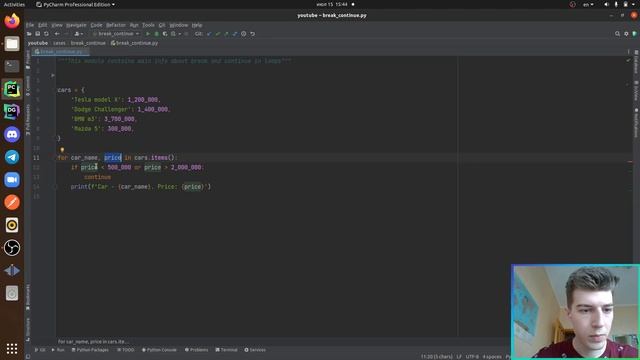Screen dimensions: 640x360
Task: Open the Pull Requests side tab
Action: [28, 120]
